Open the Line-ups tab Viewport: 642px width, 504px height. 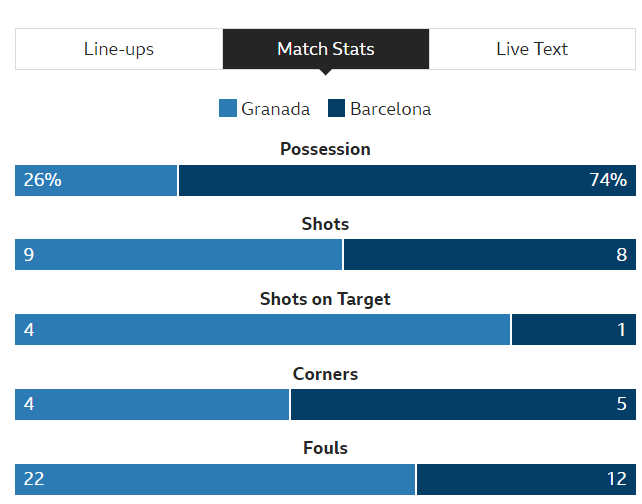pyautogui.click(x=119, y=49)
